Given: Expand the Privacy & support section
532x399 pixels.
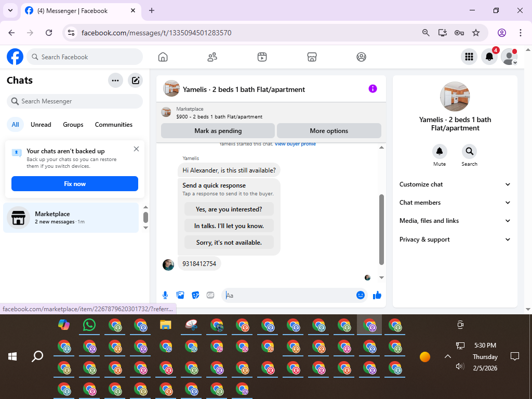Looking at the screenshot, I should (x=455, y=240).
